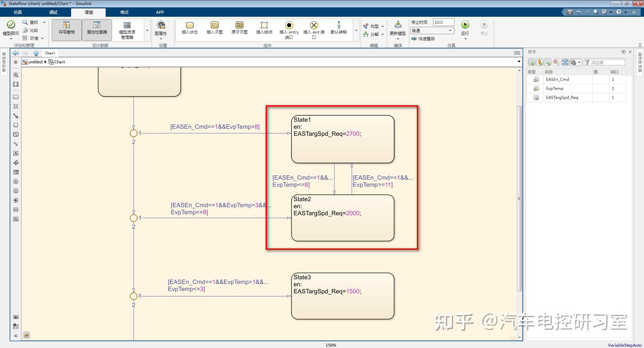Click the 停止时间 field showing 10.0

click(x=443, y=22)
